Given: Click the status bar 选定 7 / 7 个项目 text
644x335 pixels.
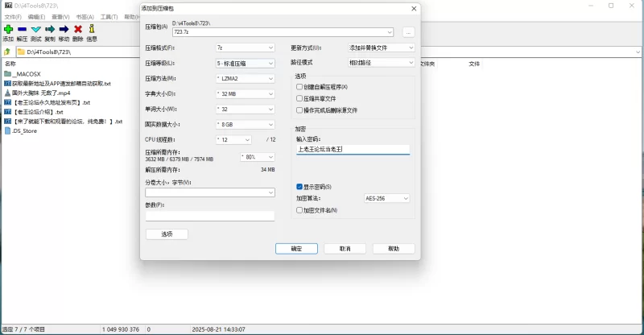Looking at the screenshot, I should (24, 329).
